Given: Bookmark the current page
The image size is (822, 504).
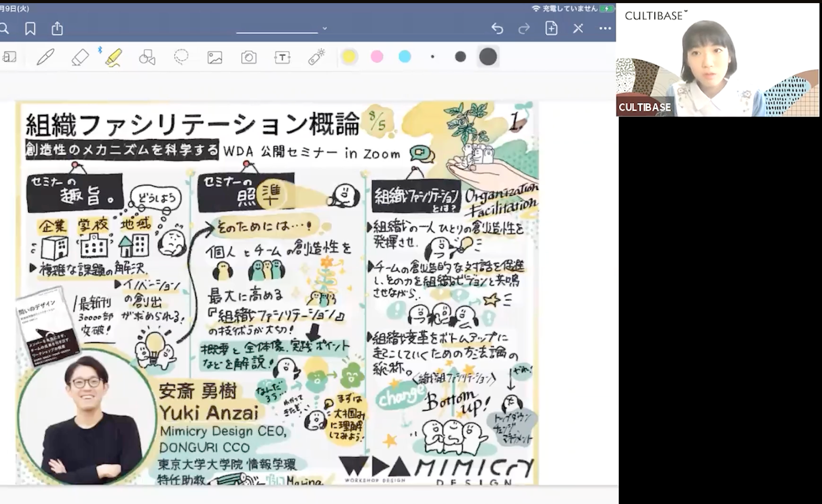Looking at the screenshot, I should point(30,29).
